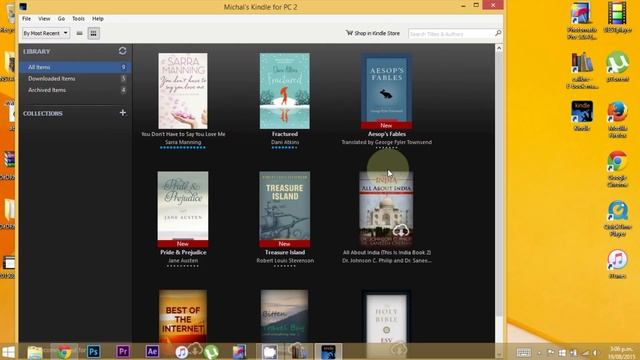Open the iTunes desktop shortcut

pos(617,264)
